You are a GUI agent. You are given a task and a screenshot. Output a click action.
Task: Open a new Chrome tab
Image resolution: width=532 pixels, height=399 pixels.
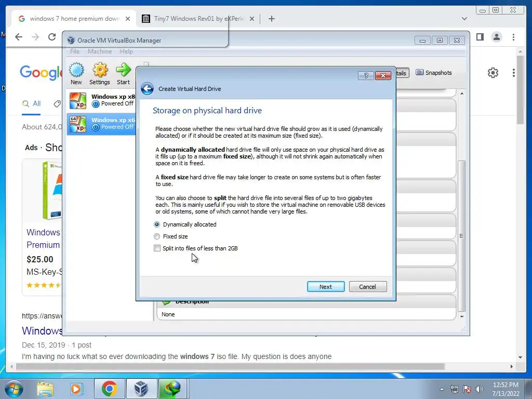tap(271, 19)
